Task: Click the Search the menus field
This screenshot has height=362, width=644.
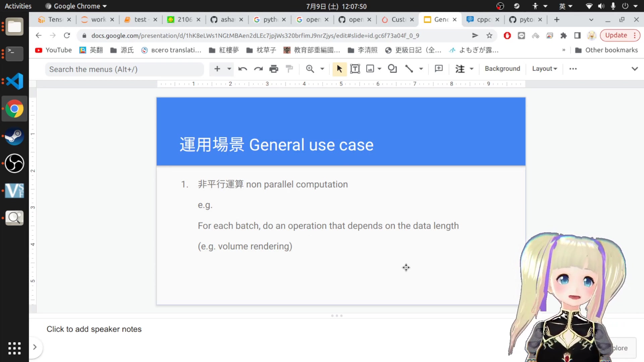Action: 124,69
